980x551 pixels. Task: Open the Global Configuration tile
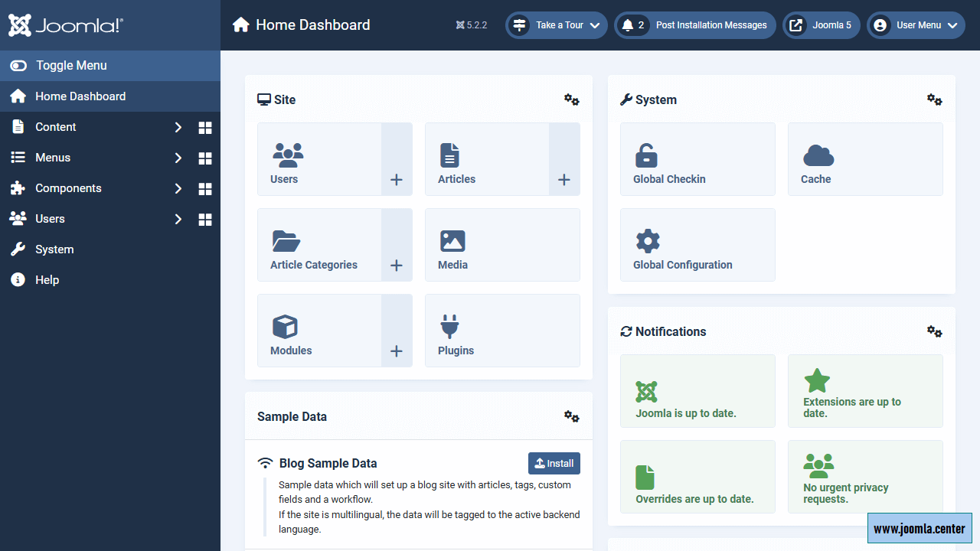pos(697,245)
